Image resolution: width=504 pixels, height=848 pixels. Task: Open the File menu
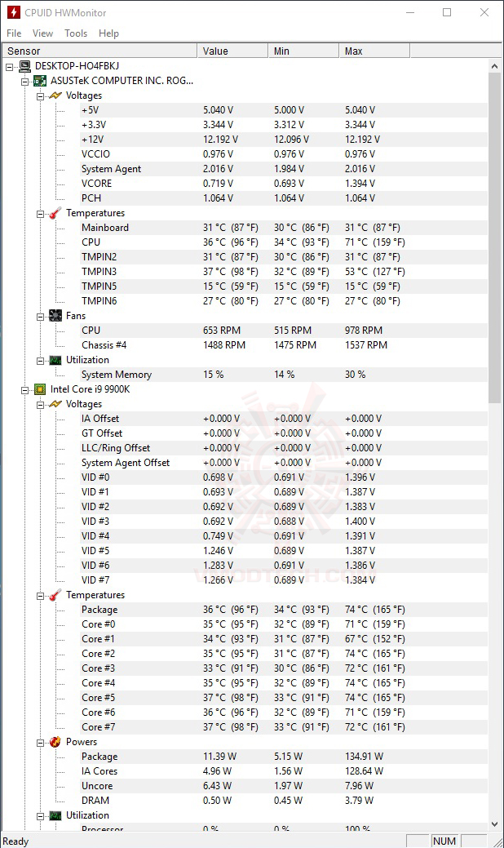(14, 33)
